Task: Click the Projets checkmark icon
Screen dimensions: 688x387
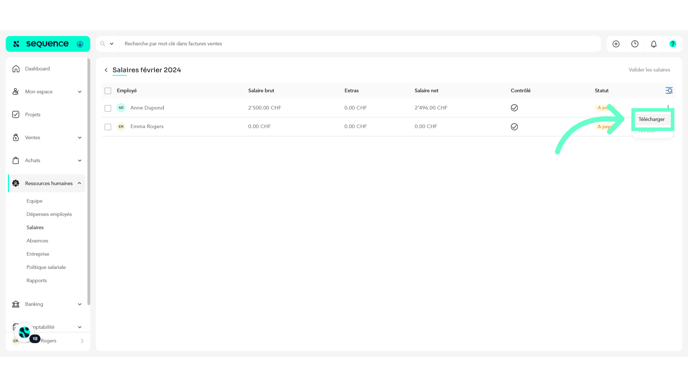Action: tap(16, 115)
